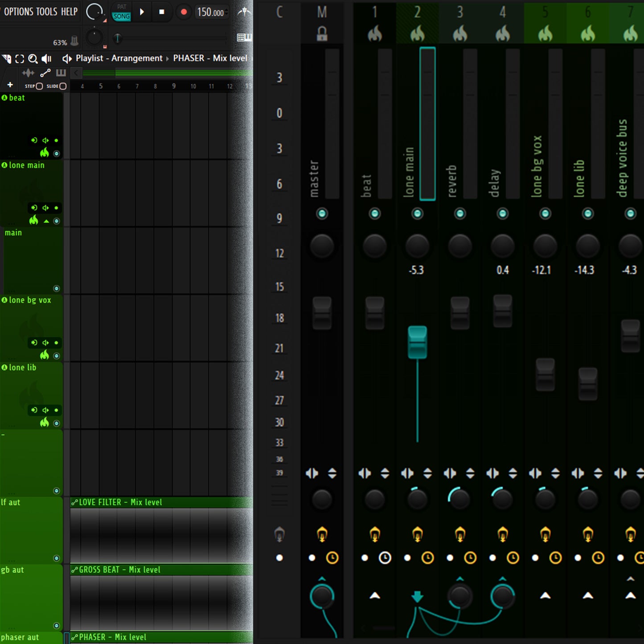
Task: Mute the master mixer track LED
Action: (322, 213)
